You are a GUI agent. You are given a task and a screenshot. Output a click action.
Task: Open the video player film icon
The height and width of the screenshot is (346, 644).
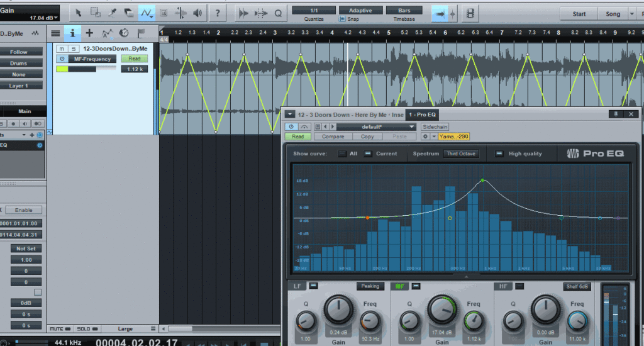click(x=470, y=14)
